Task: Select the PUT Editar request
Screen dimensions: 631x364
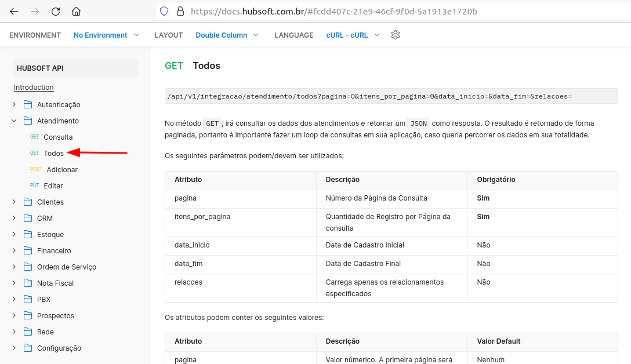Action: (x=46, y=186)
